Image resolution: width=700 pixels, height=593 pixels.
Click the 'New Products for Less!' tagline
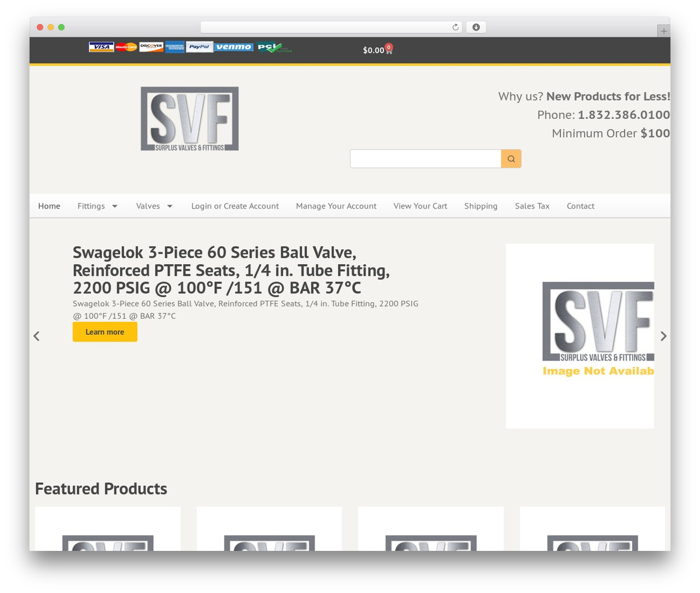(608, 96)
